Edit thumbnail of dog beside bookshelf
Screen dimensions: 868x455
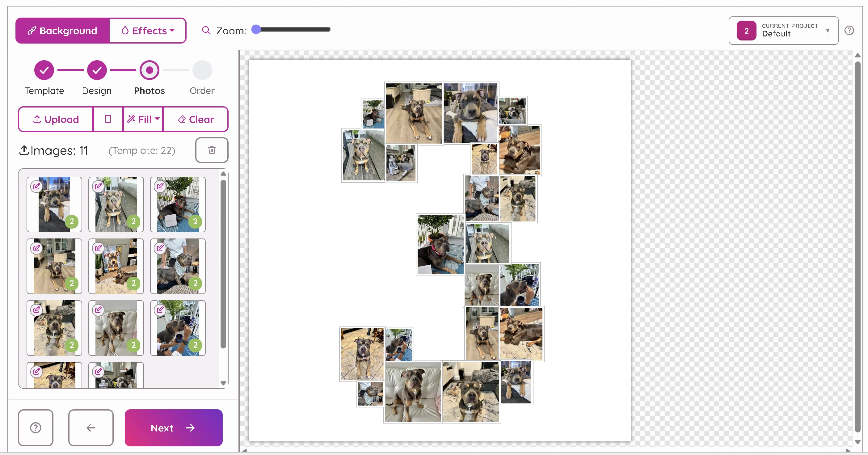(98, 248)
